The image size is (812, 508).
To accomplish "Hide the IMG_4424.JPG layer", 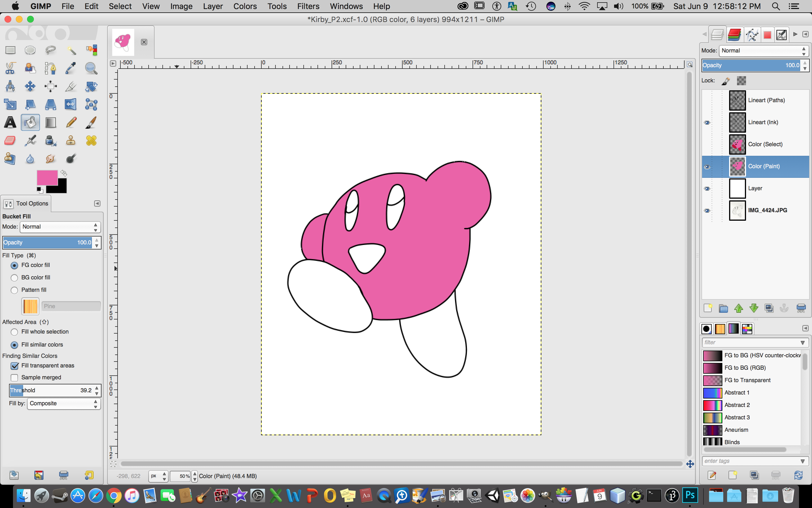I will point(707,211).
